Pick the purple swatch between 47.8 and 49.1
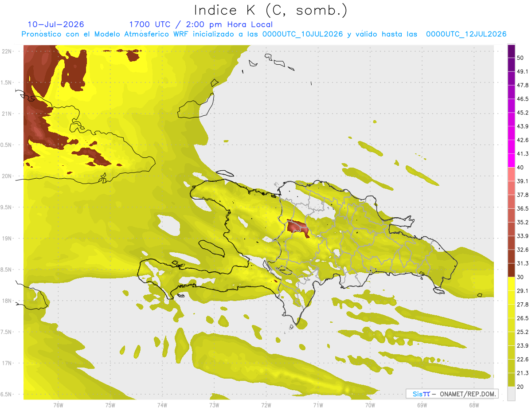The width and height of the screenshot is (532, 411). click(511, 78)
